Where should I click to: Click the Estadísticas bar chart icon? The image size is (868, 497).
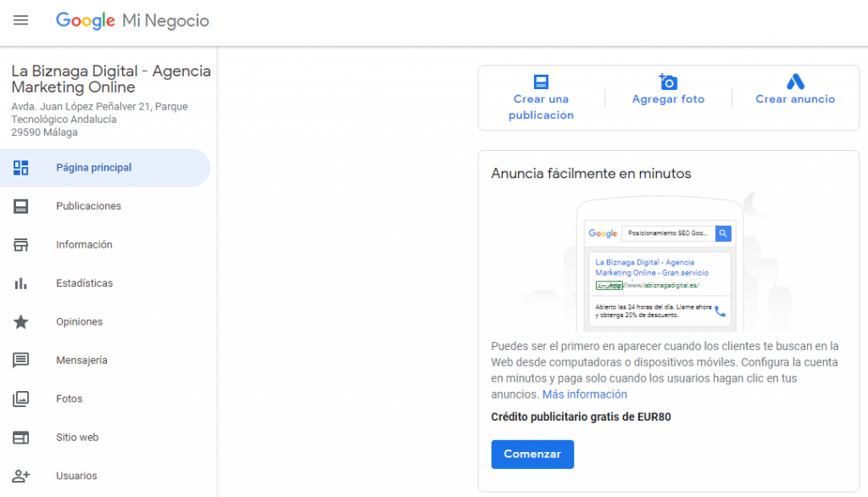(20, 283)
